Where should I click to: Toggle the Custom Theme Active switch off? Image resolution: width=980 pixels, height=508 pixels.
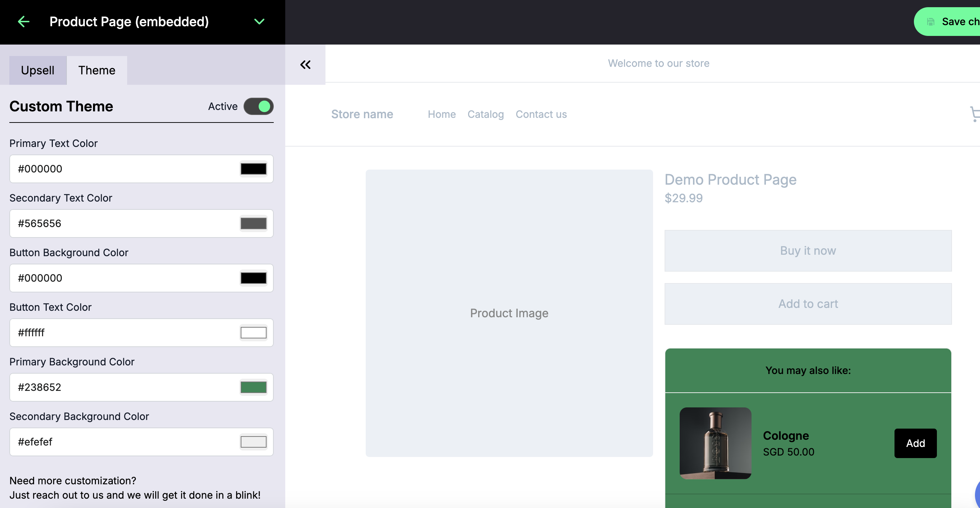(259, 107)
